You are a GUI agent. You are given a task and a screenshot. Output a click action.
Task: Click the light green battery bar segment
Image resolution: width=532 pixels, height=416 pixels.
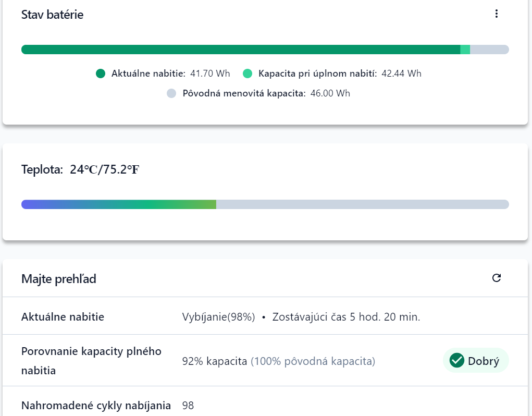(x=465, y=50)
